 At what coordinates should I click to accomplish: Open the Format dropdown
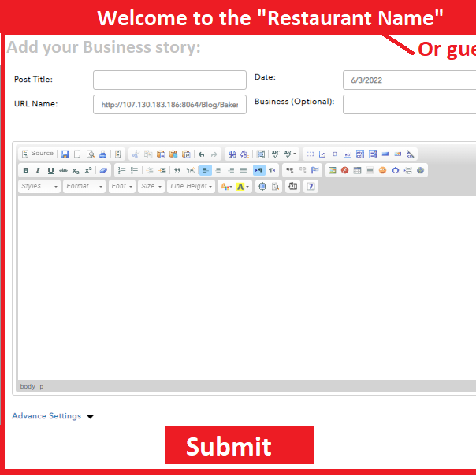[x=84, y=187]
